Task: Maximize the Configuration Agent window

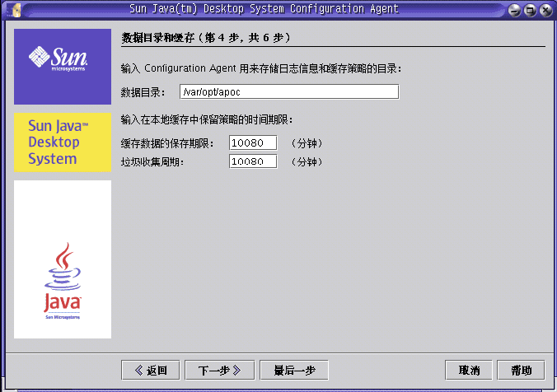Action: pyautogui.click(x=530, y=10)
